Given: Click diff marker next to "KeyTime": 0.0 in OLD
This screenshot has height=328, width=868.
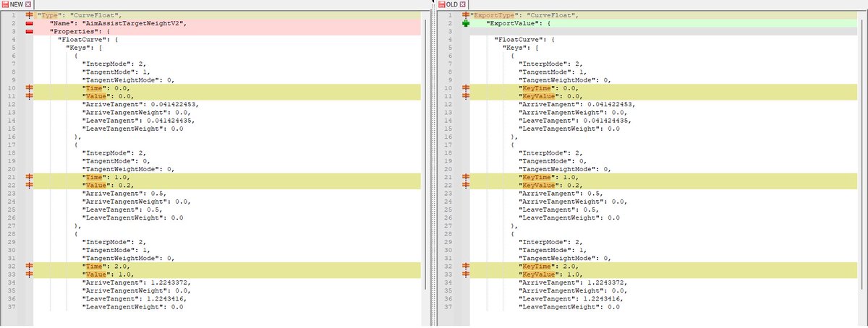Looking at the screenshot, I should [465, 88].
